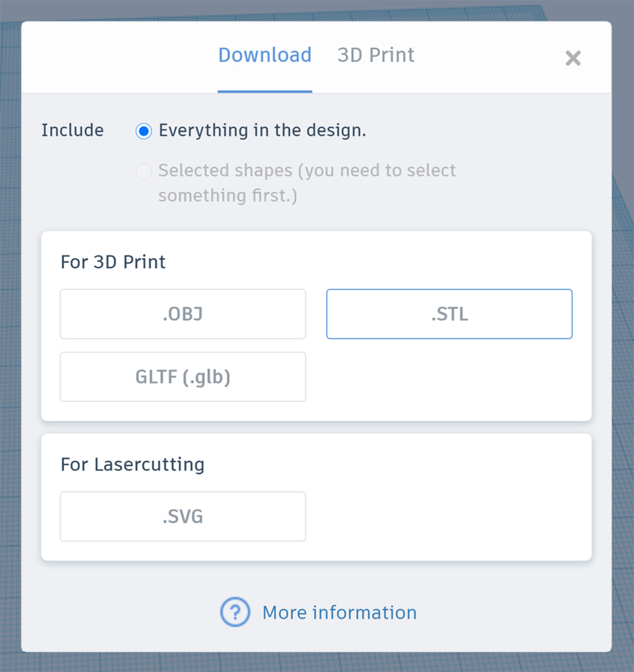
Task: Click the 'For 3D Print' heading
Action: (x=113, y=262)
